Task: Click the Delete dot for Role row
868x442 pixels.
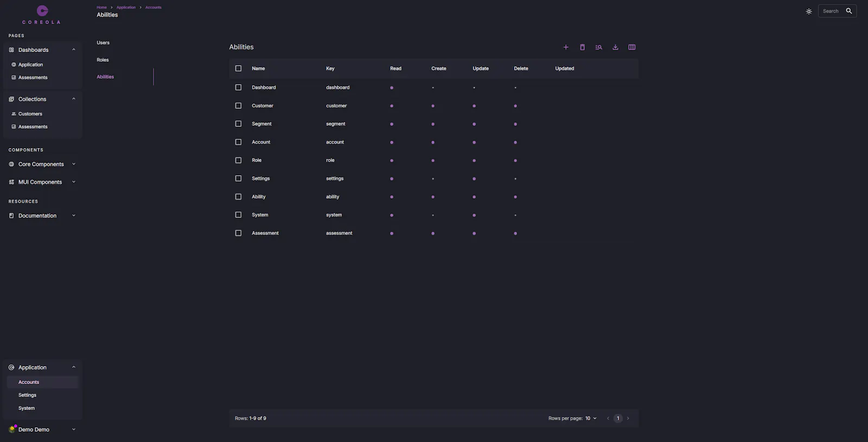Action: pos(515,161)
